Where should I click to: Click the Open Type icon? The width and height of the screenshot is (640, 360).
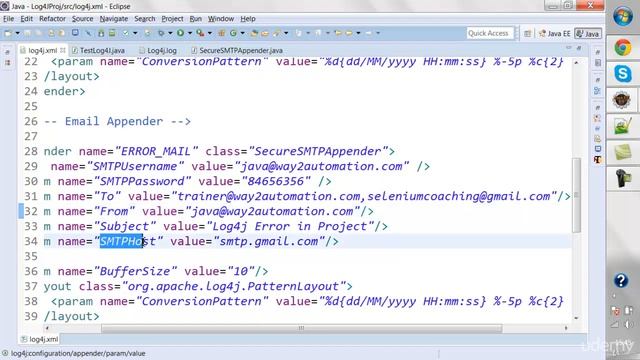coord(254,33)
